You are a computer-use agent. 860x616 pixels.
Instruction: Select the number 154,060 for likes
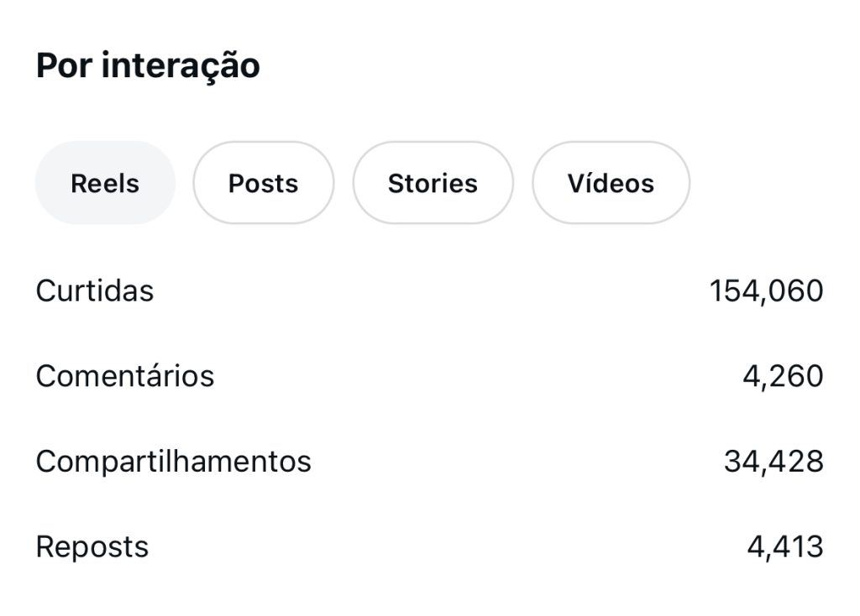(766, 291)
